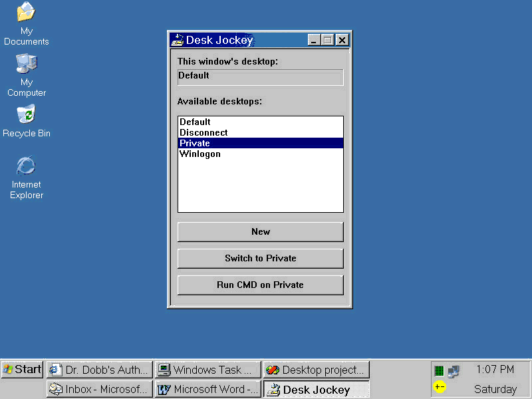Click the network computers tray icon
This screenshot has width=532, height=399.
(454, 371)
